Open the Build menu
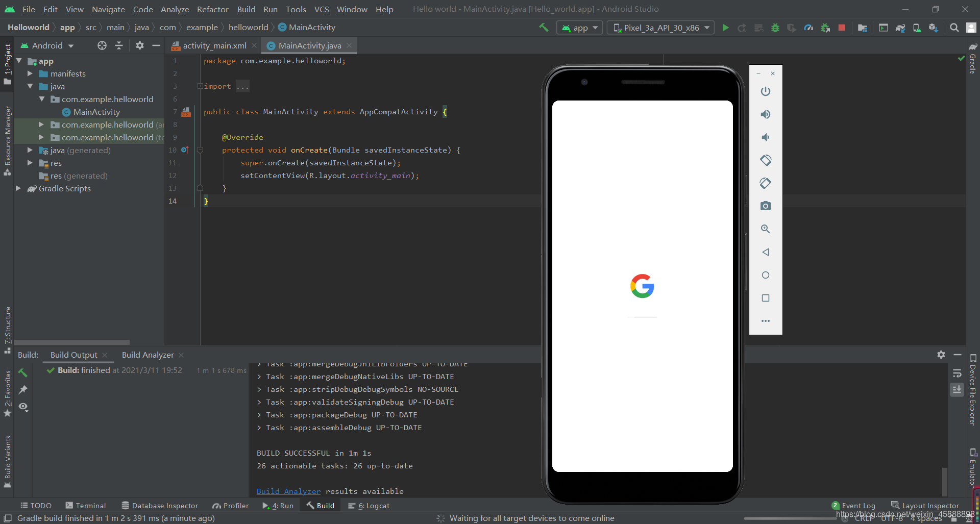 tap(246, 9)
